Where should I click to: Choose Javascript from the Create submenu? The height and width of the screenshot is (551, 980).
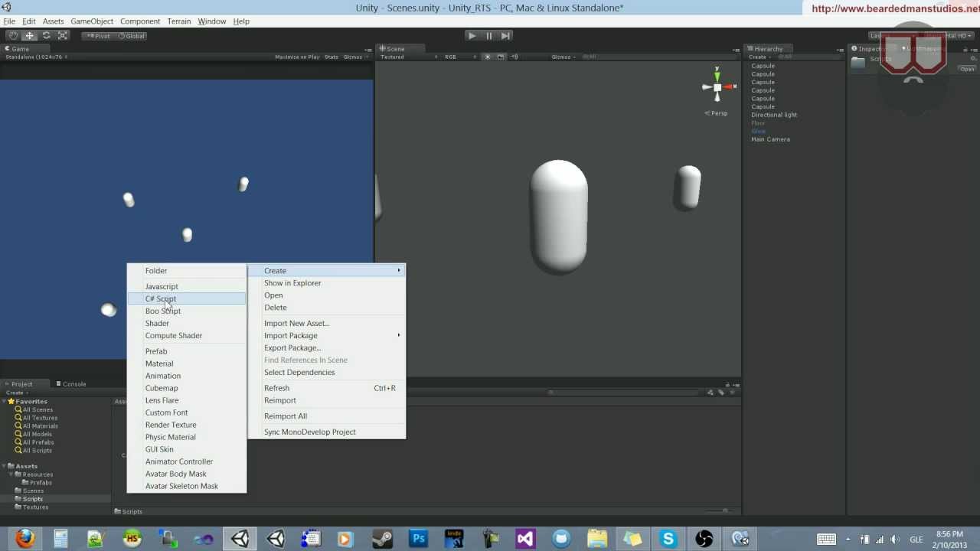187,286
